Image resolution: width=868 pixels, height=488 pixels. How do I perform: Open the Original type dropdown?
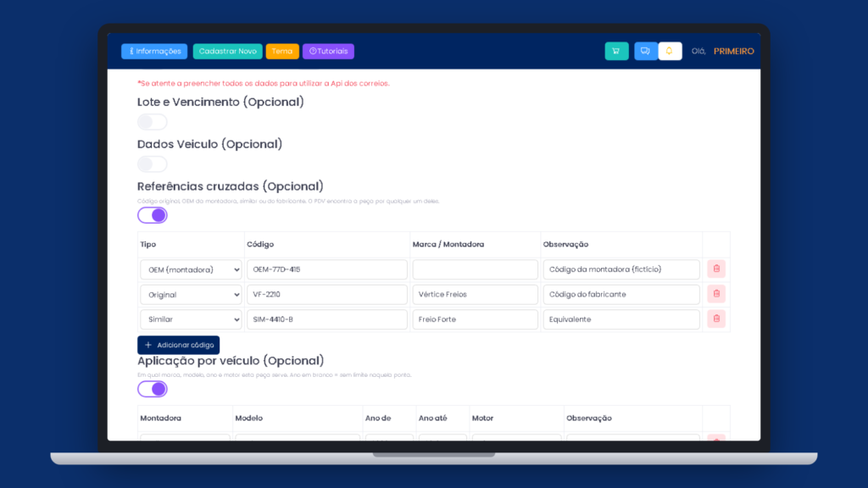pyautogui.click(x=191, y=294)
